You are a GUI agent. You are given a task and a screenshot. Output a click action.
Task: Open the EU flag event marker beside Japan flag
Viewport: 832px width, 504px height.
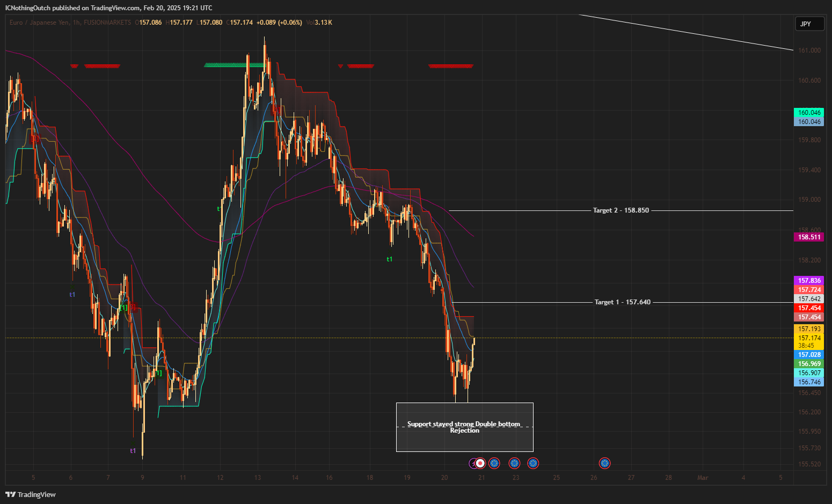point(494,463)
